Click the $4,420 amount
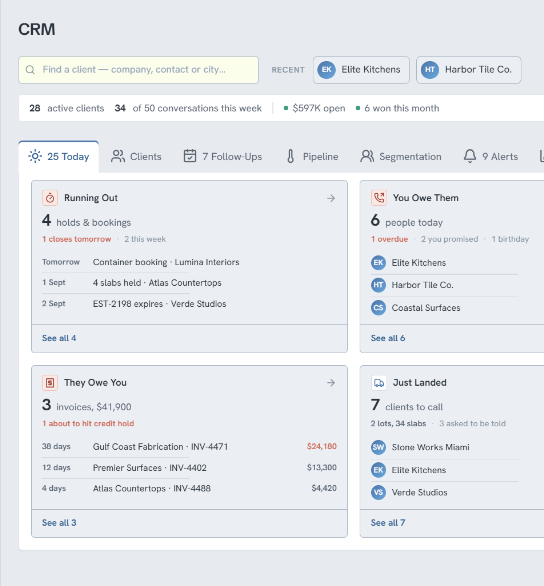Viewport: 544px width, 586px height. (324, 488)
